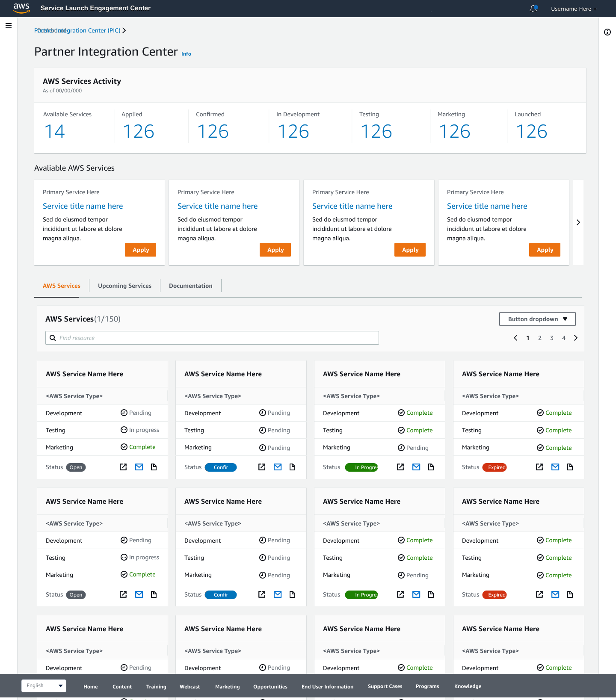The width and height of the screenshot is (616, 700).
Task: Go to page 3 in pagination
Action: [x=552, y=338]
